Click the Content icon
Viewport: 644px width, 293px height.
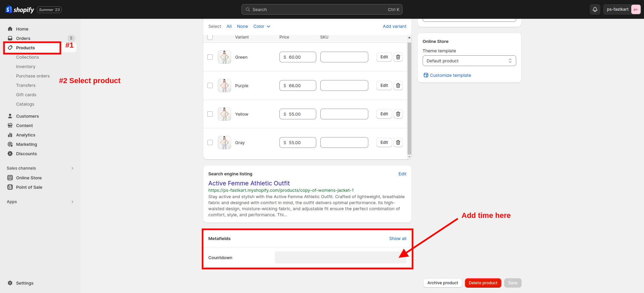click(10, 125)
